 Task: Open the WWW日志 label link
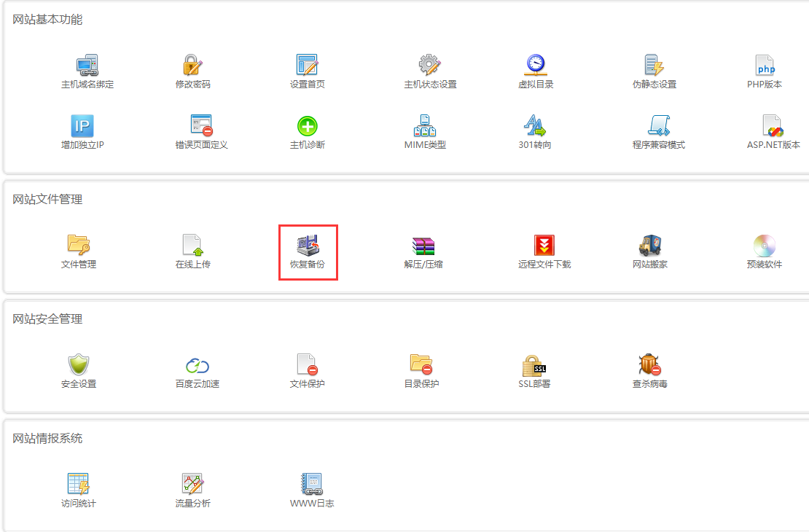(x=312, y=504)
